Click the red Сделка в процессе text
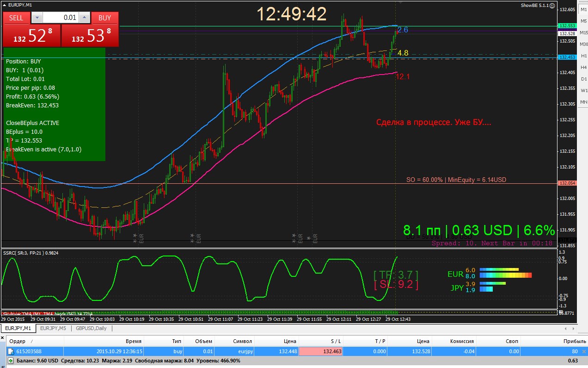 pyautogui.click(x=434, y=123)
